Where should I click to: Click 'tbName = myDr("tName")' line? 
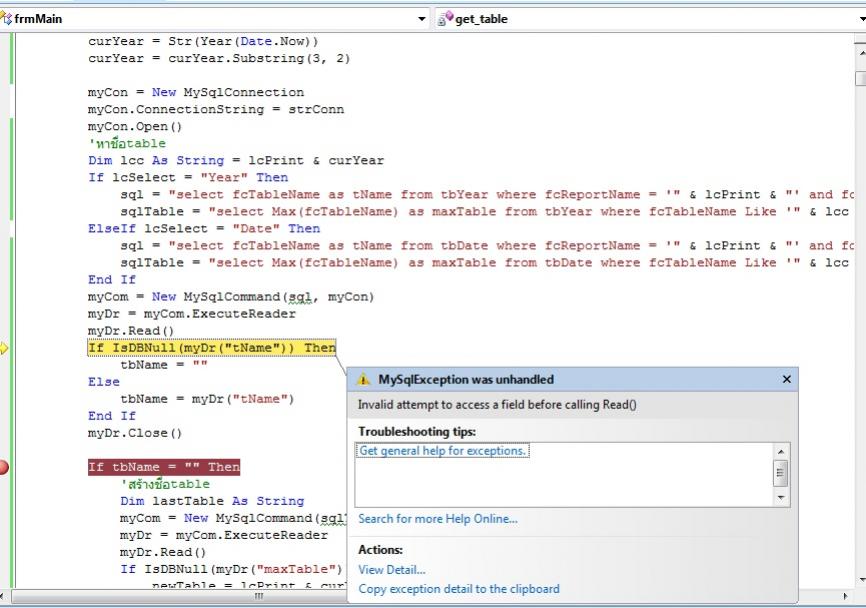point(207,399)
